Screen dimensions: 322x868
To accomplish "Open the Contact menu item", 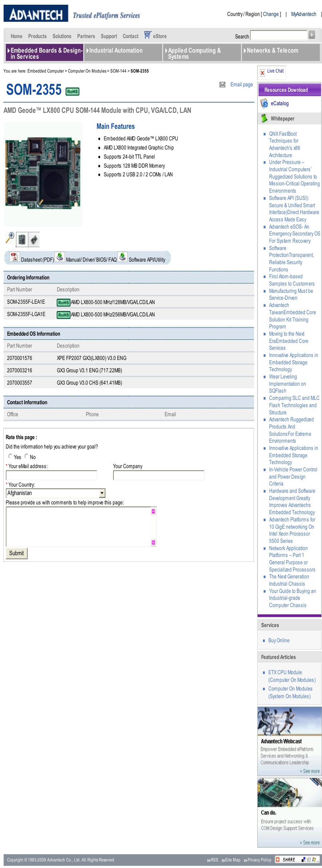I will (x=130, y=36).
